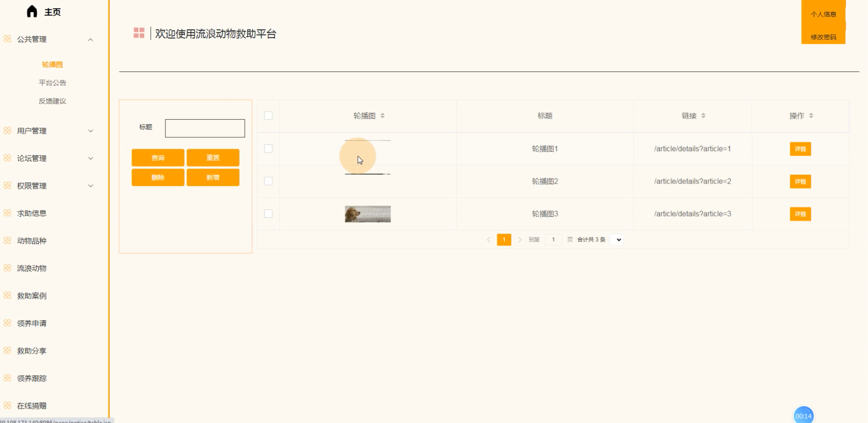Open the dog thumbnail in 轮播图3 row
The height and width of the screenshot is (423, 868).
[368, 214]
